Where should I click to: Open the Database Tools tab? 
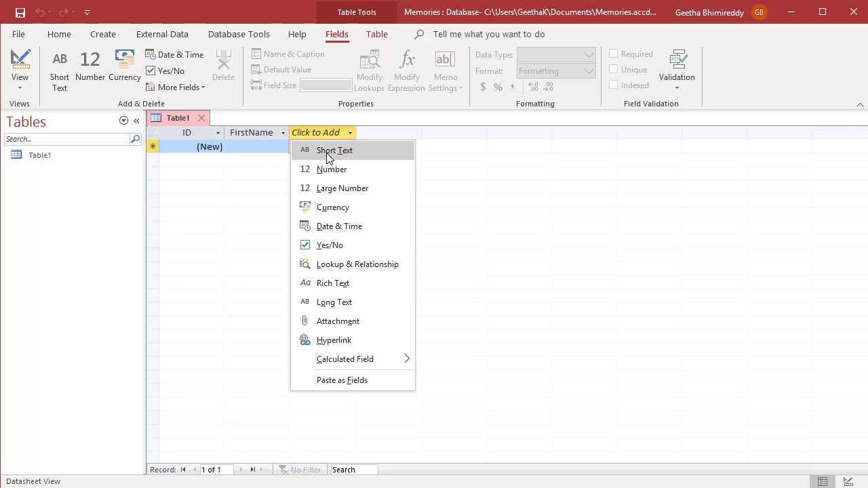click(x=239, y=34)
